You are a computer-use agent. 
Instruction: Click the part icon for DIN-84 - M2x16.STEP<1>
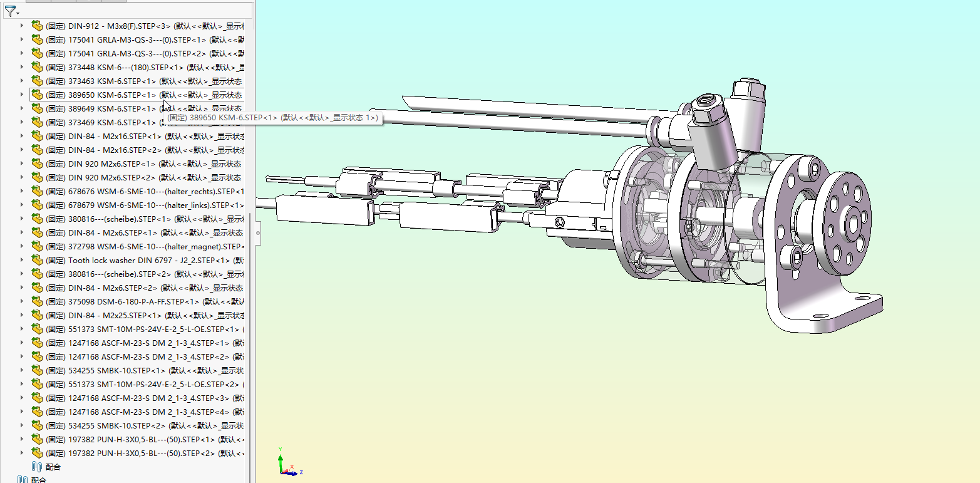[x=37, y=136]
